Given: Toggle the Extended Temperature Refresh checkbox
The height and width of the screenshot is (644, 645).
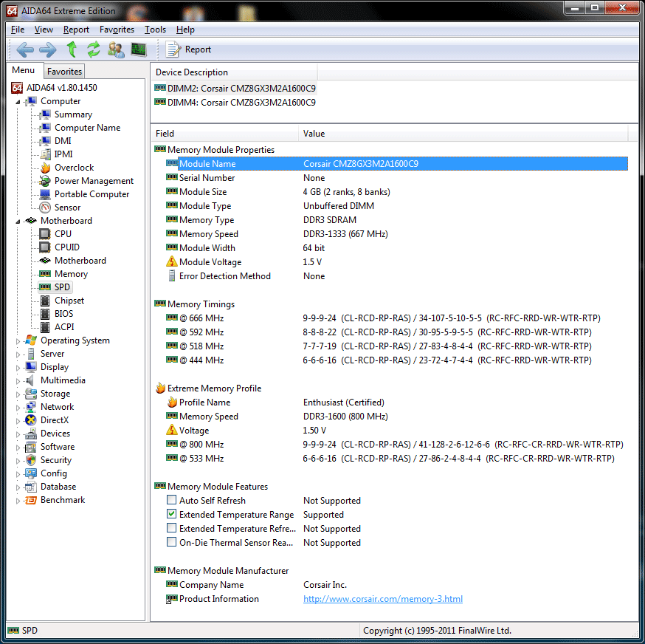Looking at the screenshot, I should click(x=171, y=528).
